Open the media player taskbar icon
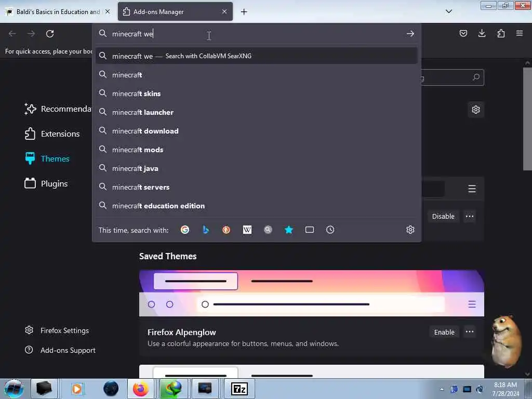Screen dimensions: 532x399 click(77, 389)
